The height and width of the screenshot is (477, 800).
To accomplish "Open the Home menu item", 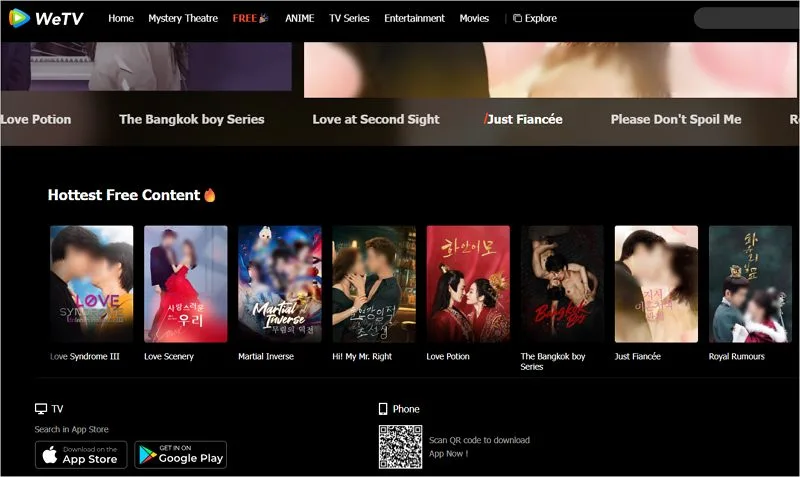I will tap(121, 18).
